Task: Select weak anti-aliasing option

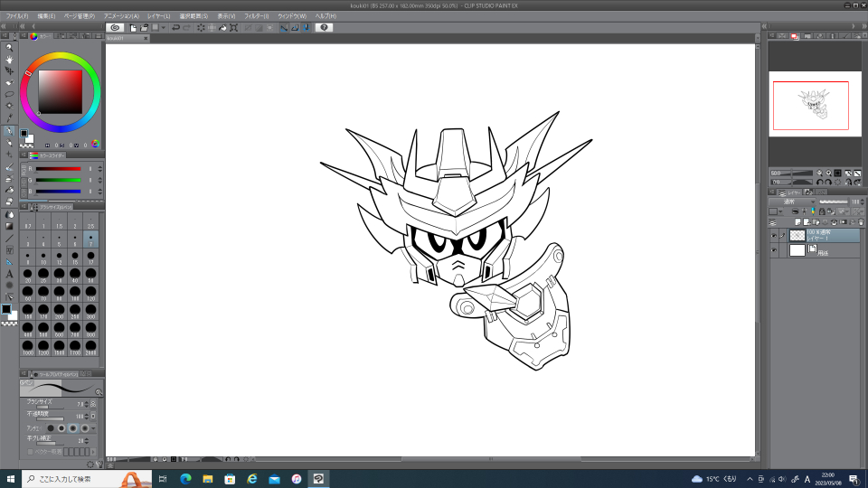Action: (x=61, y=428)
